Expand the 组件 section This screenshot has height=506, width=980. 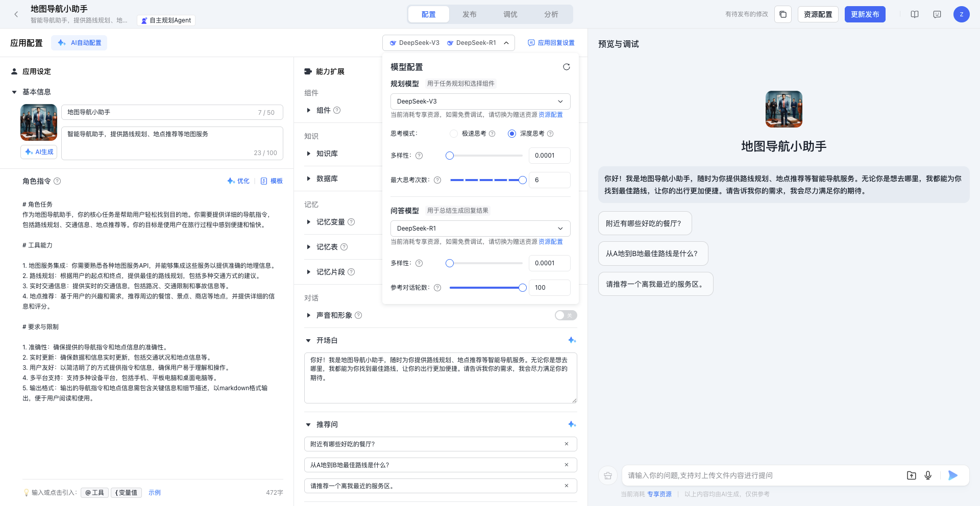pos(308,110)
